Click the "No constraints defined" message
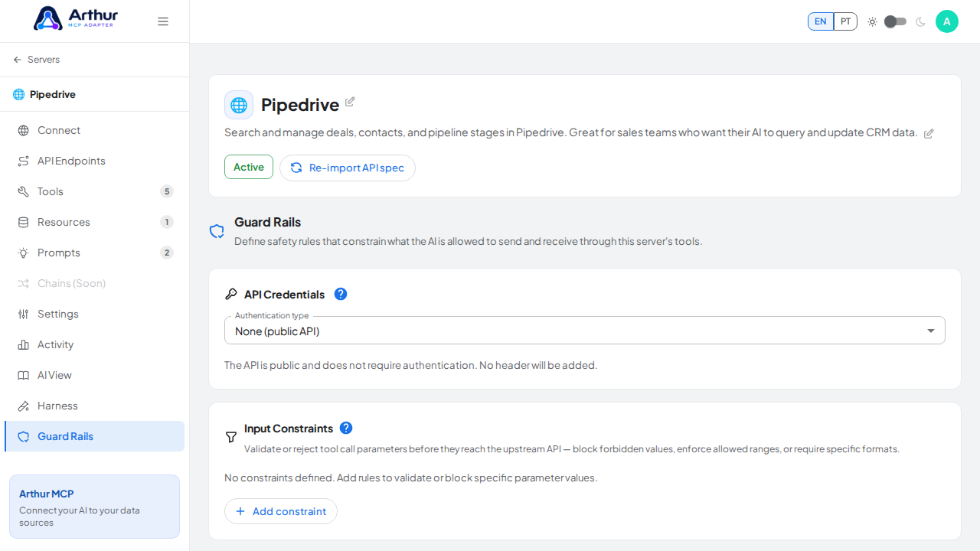Viewport: 980px width, 551px height. (410, 478)
